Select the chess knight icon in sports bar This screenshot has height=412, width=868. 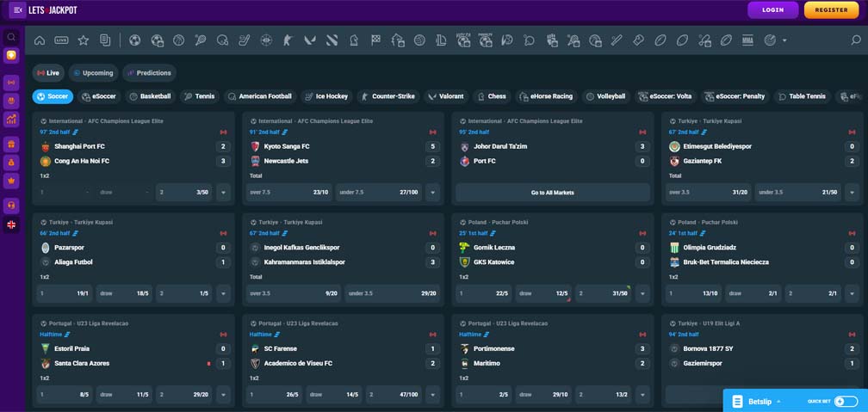tap(354, 40)
